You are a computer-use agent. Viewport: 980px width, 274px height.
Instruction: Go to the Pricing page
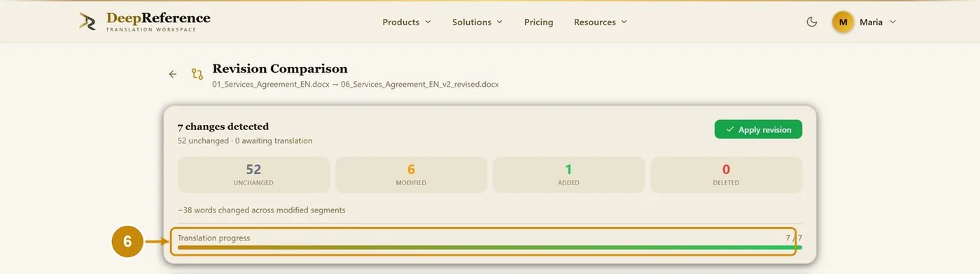[538, 22]
